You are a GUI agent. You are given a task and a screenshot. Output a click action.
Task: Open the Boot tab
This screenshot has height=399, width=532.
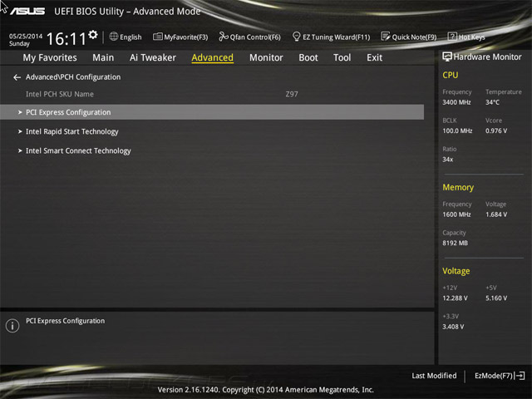click(x=308, y=57)
